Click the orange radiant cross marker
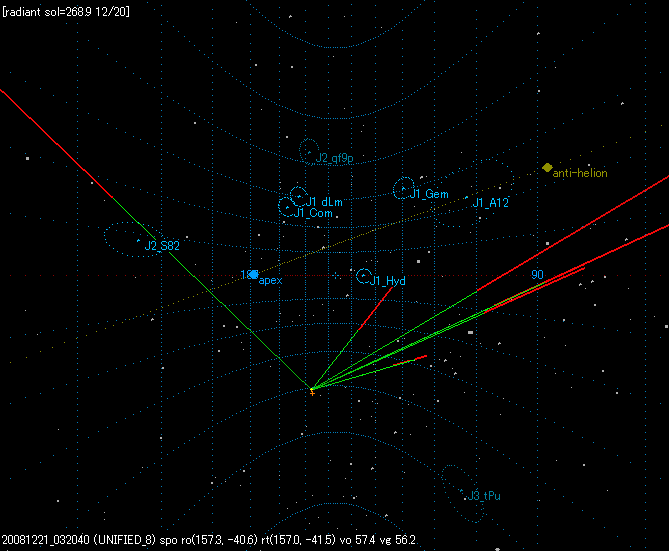The image size is (672, 551). coord(312,392)
